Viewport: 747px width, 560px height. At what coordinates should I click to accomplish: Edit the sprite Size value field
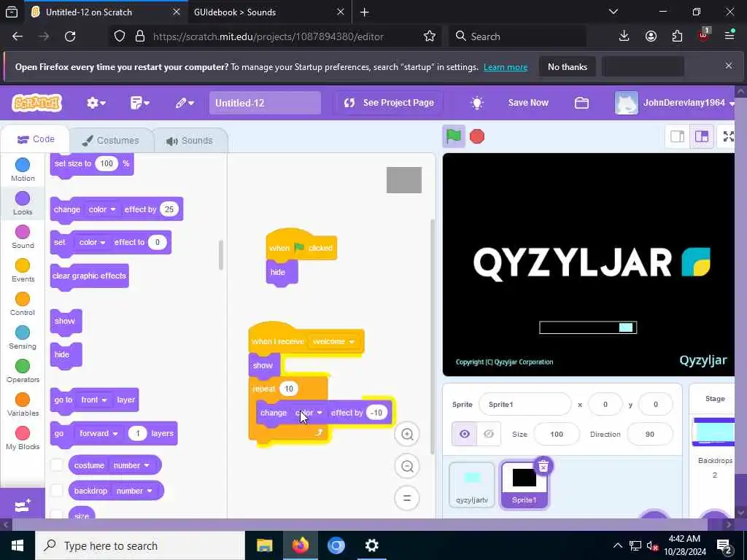[557, 434]
